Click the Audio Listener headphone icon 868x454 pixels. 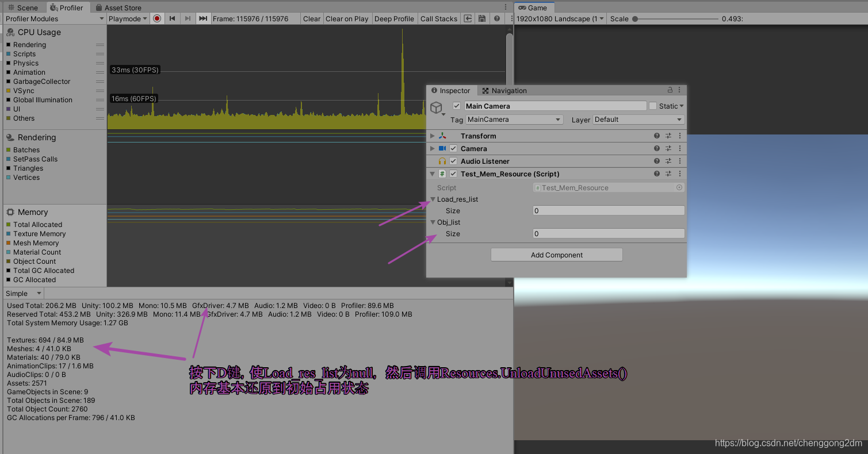coord(444,161)
